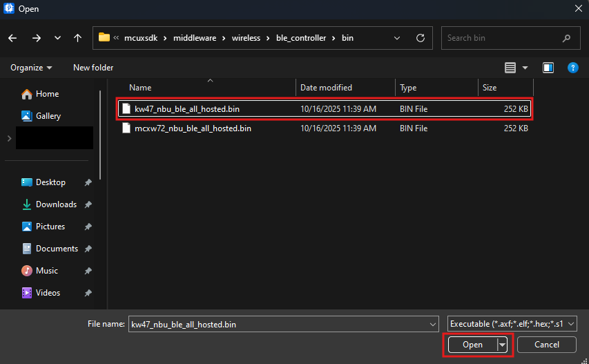Toggle the preview pane icon
The image size is (589, 364).
pyautogui.click(x=548, y=68)
